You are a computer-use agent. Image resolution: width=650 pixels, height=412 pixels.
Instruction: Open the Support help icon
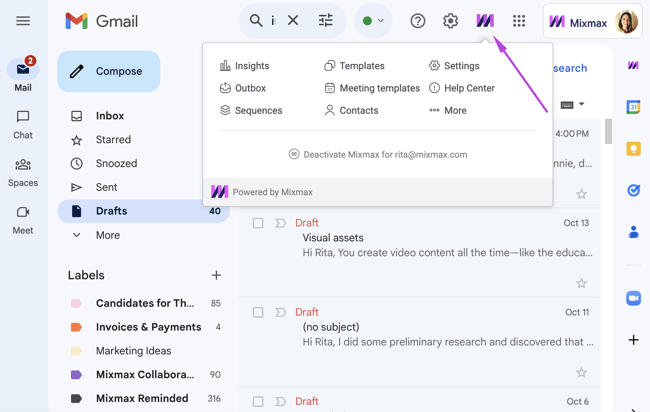(x=417, y=21)
